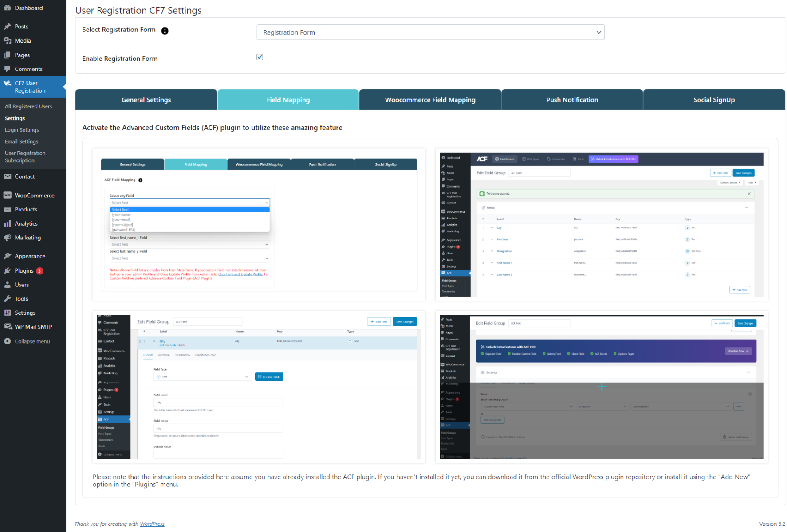Image resolution: width=787 pixels, height=532 pixels.
Task: Go to All Registered Users
Action: (x=28, y=106)
